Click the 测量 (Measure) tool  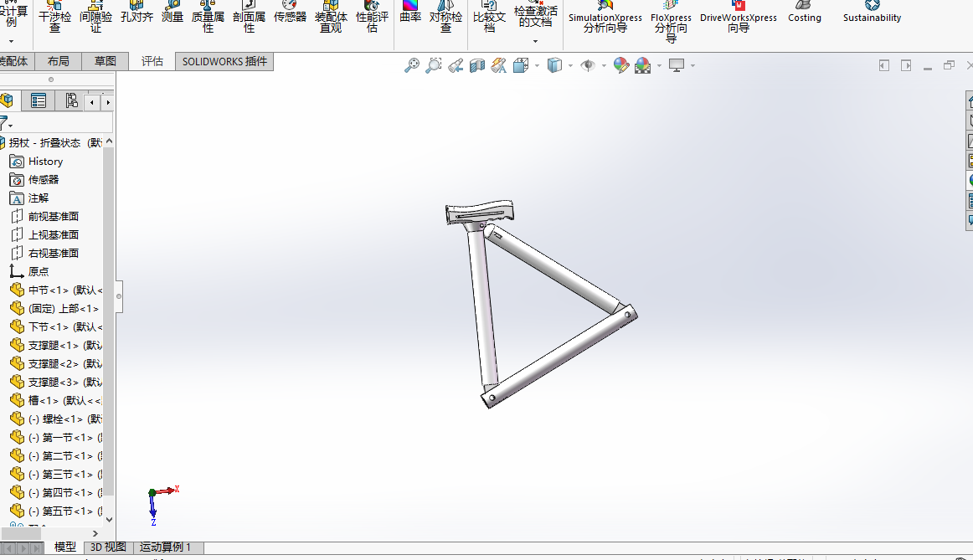point(172,17)
